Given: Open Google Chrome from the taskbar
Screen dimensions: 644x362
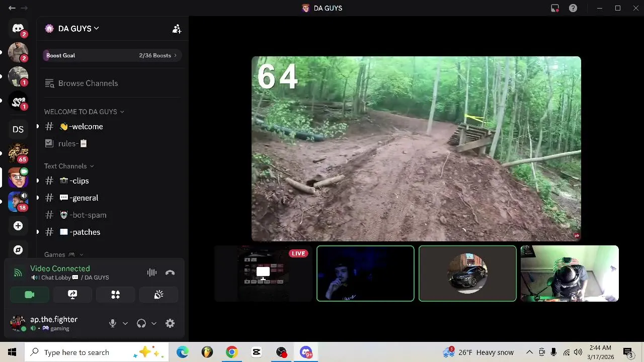Looking at the screenshot, I should click(231, 352).
